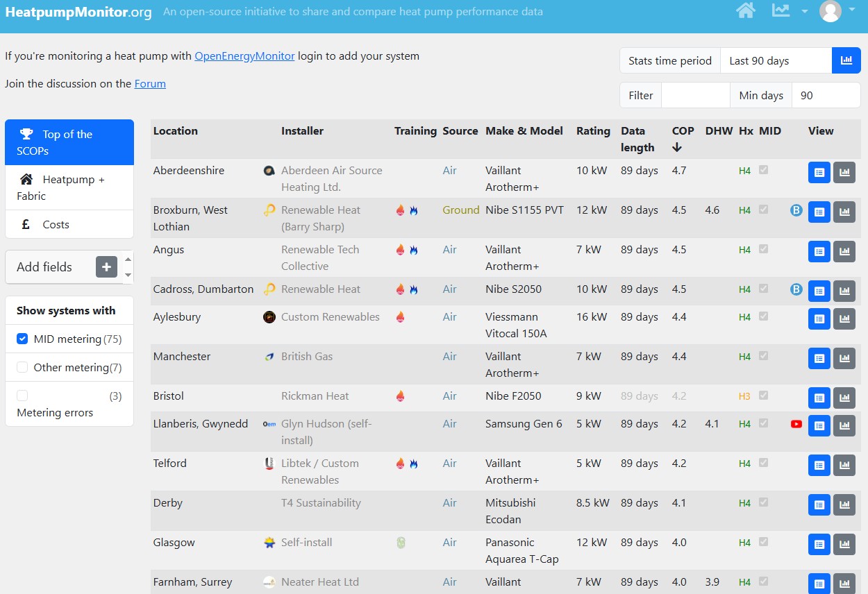Click the YouTube icon in Llanberis row

(x=796, y=424)
